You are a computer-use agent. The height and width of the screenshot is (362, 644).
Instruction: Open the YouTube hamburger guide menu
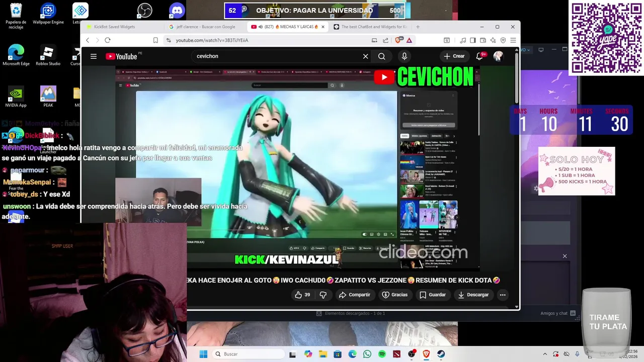[x=94, y=56]
